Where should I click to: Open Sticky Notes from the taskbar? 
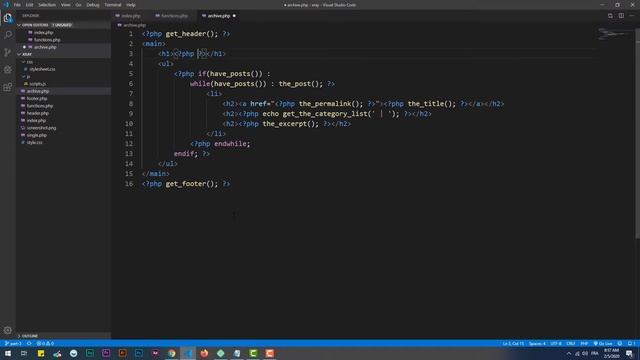coord(41,353)
